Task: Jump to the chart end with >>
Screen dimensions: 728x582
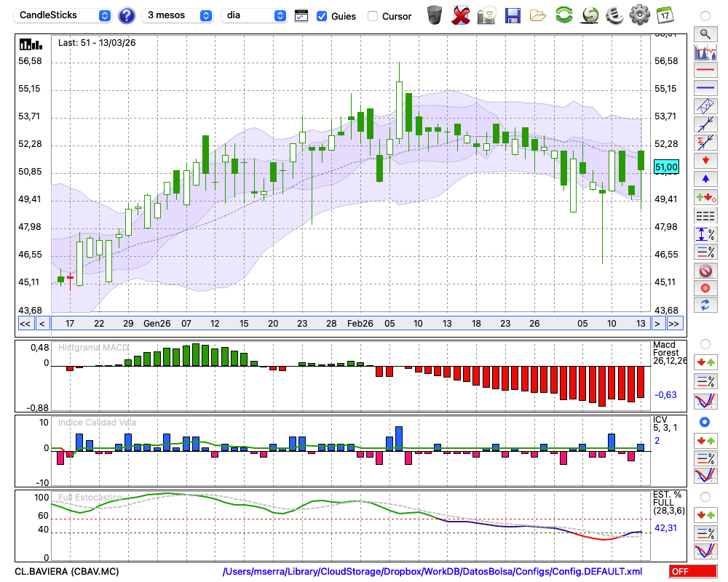Action: tap(674, 324)
